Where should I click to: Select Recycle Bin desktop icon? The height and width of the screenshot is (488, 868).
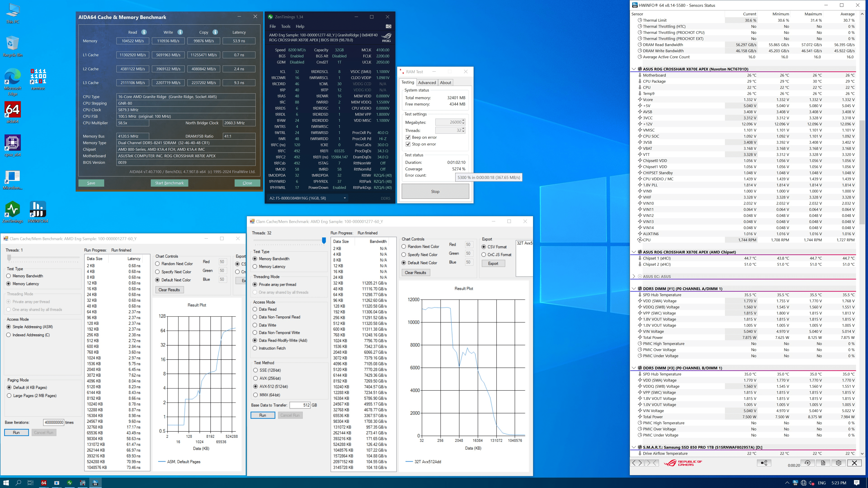coord(12,47)
